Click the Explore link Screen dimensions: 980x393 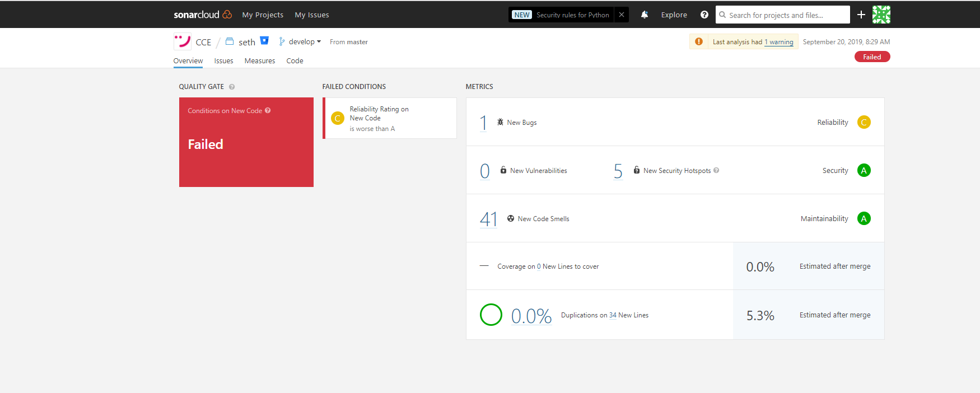click(674, 15)
